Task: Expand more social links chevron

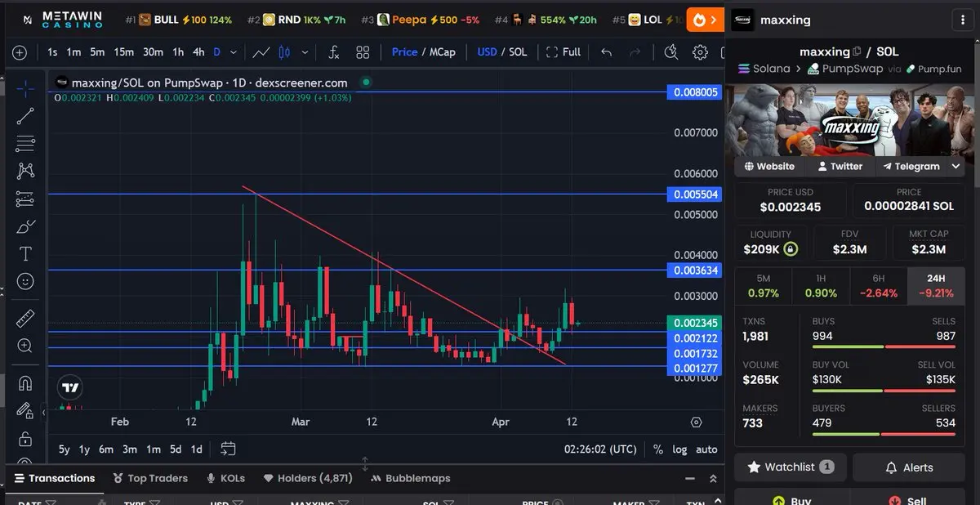Action: (x=956, y=166)
